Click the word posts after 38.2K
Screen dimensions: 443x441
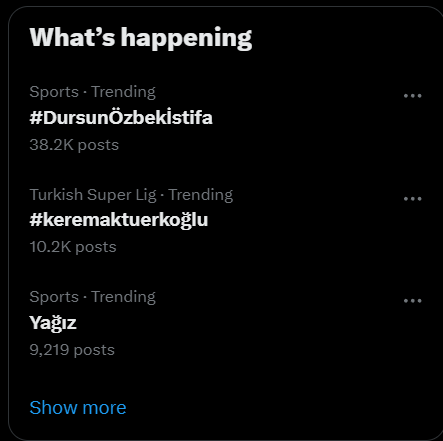tap(98, 146)
